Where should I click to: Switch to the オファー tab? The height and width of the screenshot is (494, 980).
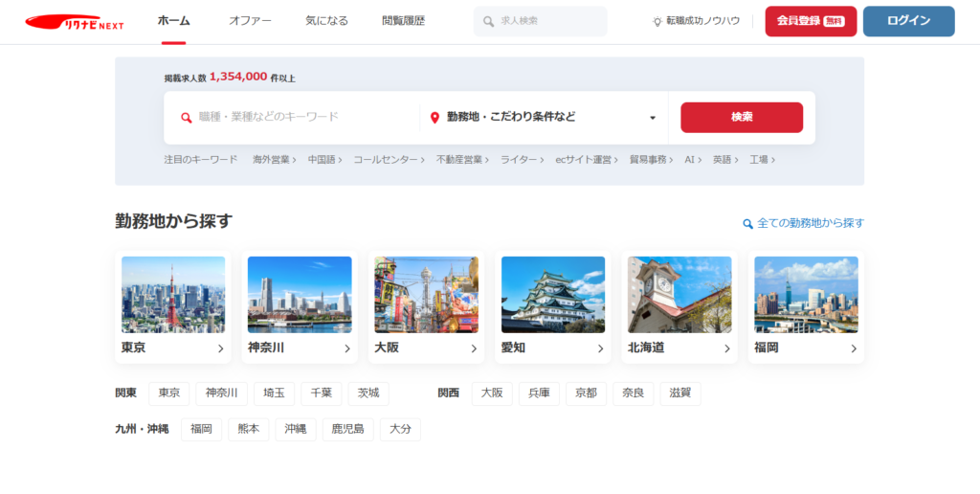(250, 21)
